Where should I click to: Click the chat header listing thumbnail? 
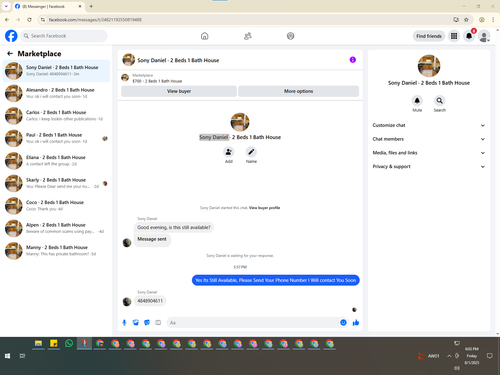(x=129, y=60)
